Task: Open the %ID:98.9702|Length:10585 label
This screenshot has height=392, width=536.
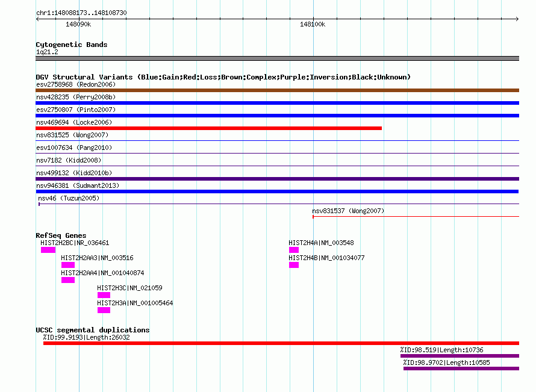Action: pyautogui.click(x=446, y=362)
